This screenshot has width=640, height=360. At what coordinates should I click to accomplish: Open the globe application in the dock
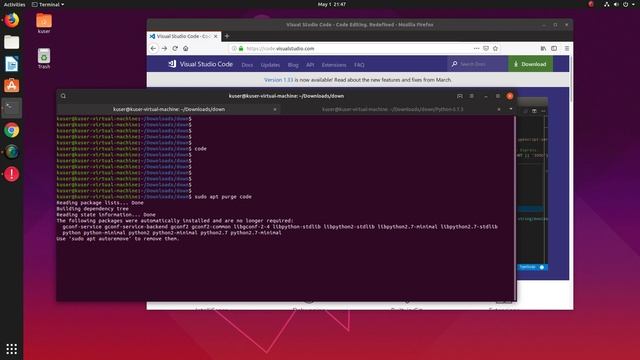[x=11, y=152]
